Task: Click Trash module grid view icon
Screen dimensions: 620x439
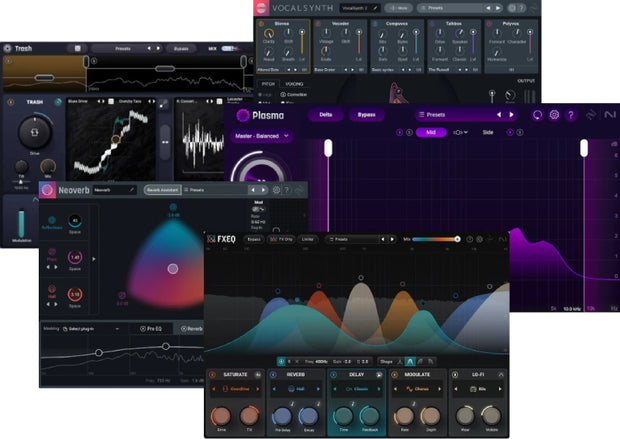Action: point(78,48)
